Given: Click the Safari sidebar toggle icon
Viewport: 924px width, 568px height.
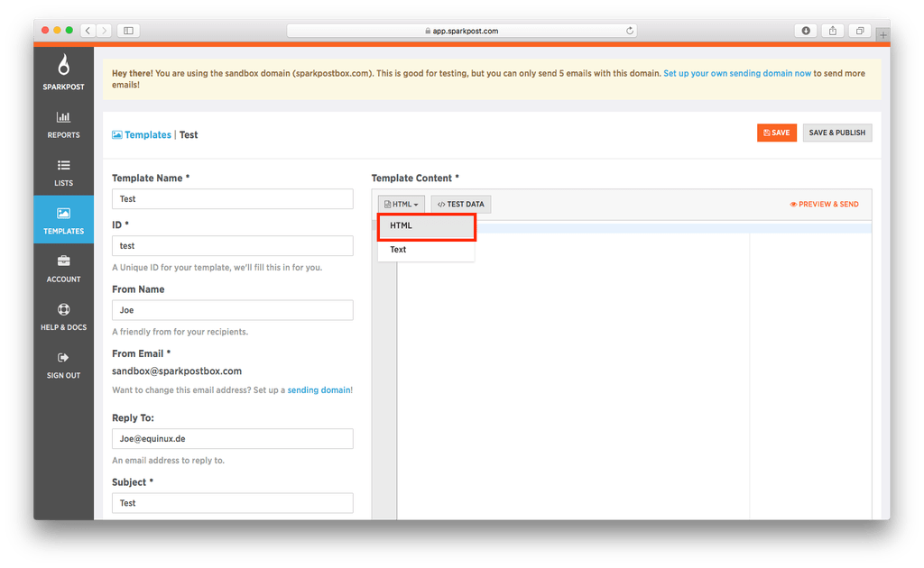Looking at the screenshot, I should 128,31.
